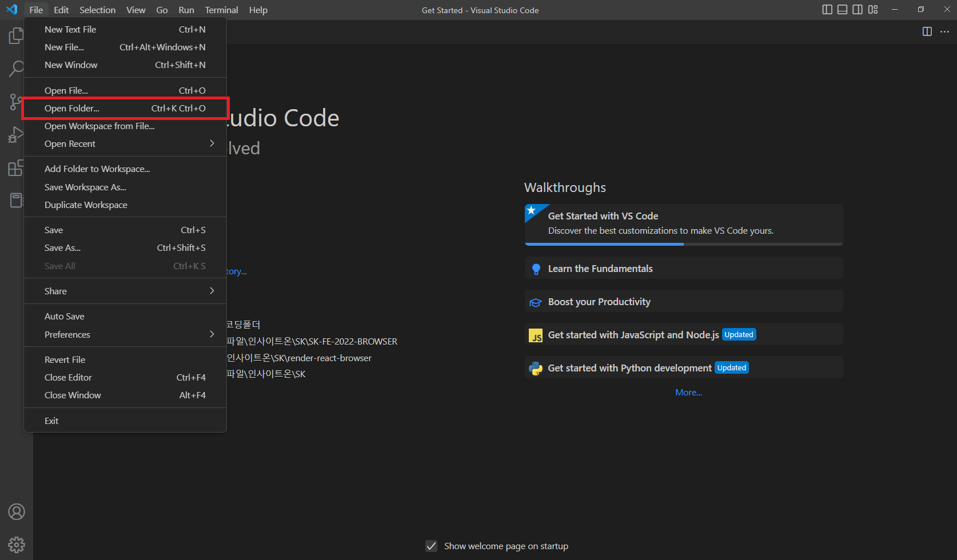Select Close Window menu item
The width and height of the screenshot is (957, 560).
tap(125, 395)
